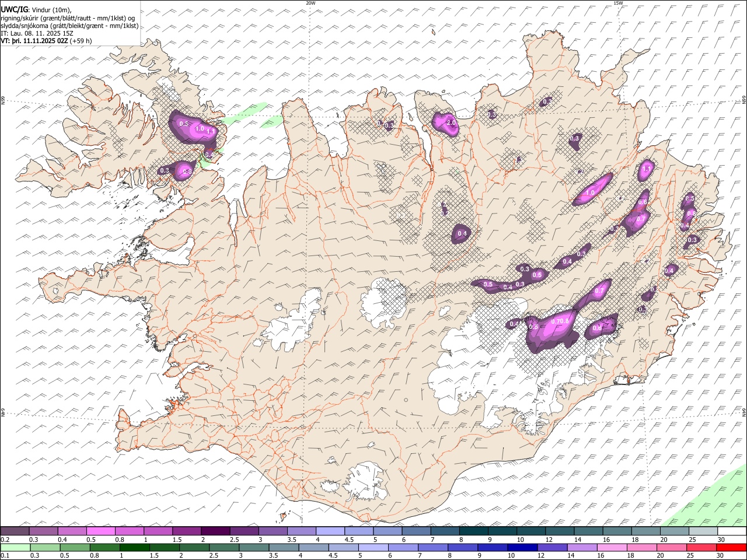Image resolution: width=747 pixels, height=560 pixels.
Task: Select the light lavender 4 snow legend swatch
Action: click(330, 531)
